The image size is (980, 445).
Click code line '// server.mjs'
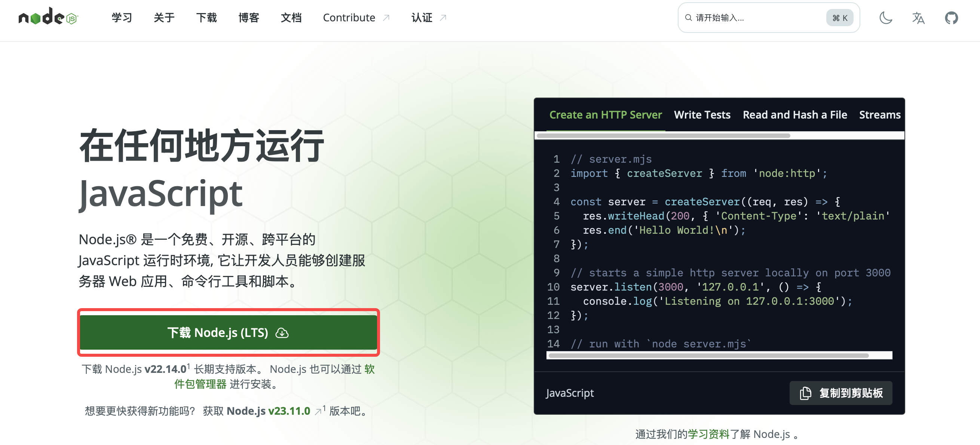[x=611, y=159]
